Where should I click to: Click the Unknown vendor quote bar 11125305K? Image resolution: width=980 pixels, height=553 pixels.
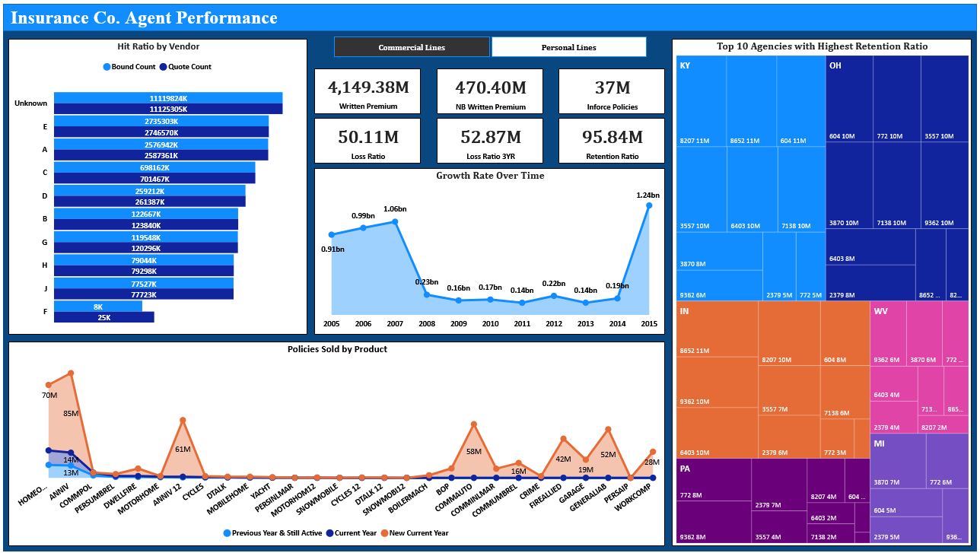click(168, 109)
